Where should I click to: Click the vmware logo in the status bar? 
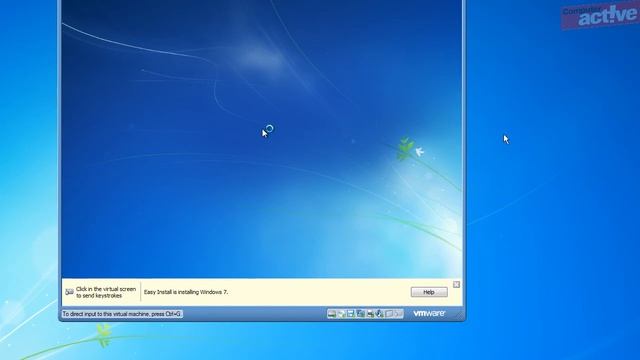click(429, 313)
